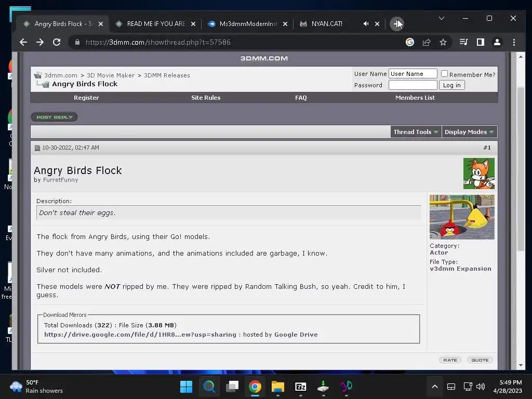Click the Rate button
532x399 pixels.
click(450, 360)
